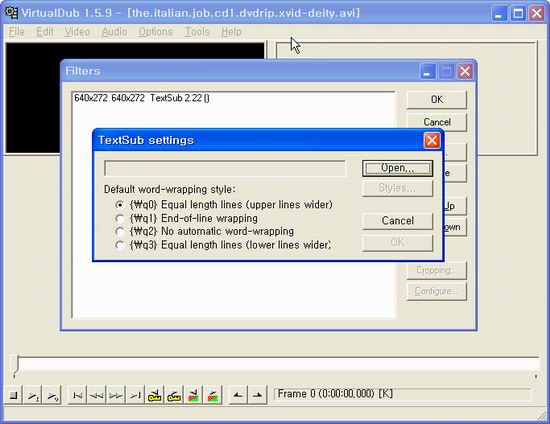The height and width of the screenshot is (424, 550).
Task: Click OK in the Filters window
Action: coord(437,100)
